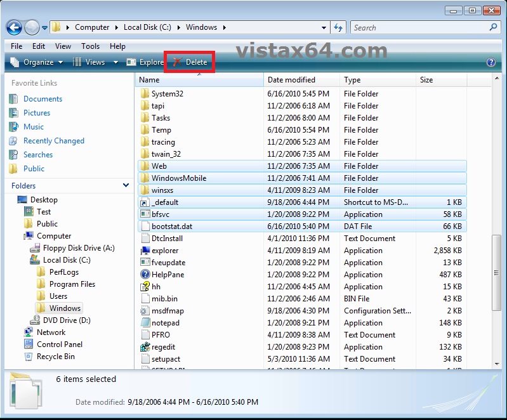The image size is (507, 420).
Task: Open the View menu
Action: pos(63,46)
